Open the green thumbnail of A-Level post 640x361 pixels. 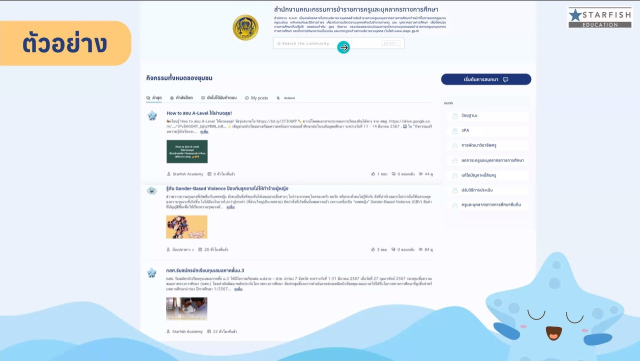click(x=187, y=152)
